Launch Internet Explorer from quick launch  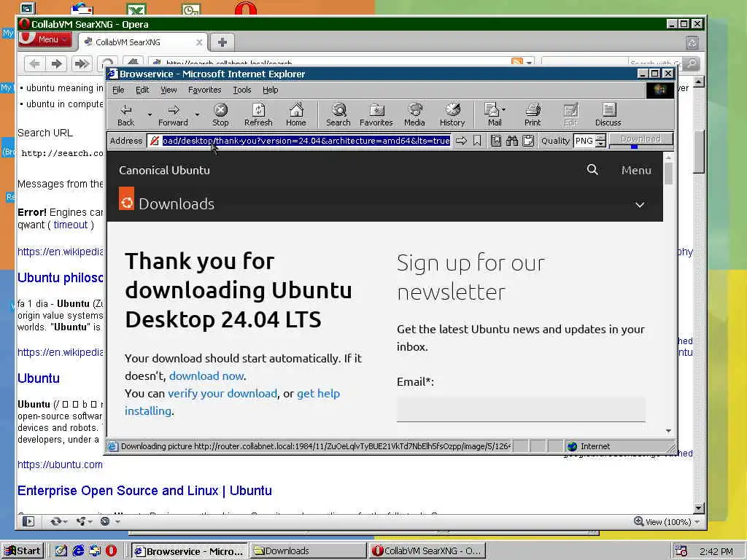(x=78, y=551)
